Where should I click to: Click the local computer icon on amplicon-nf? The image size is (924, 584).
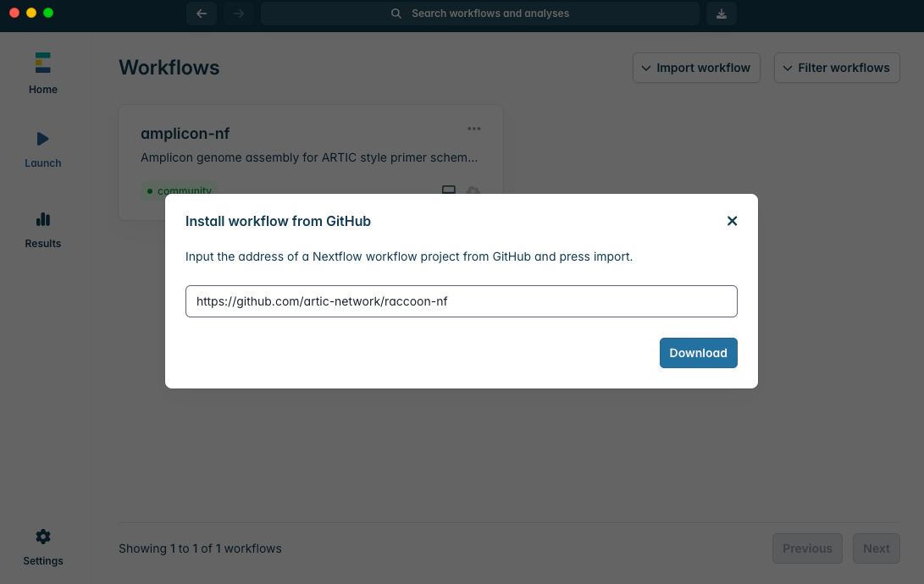[449, 190]
